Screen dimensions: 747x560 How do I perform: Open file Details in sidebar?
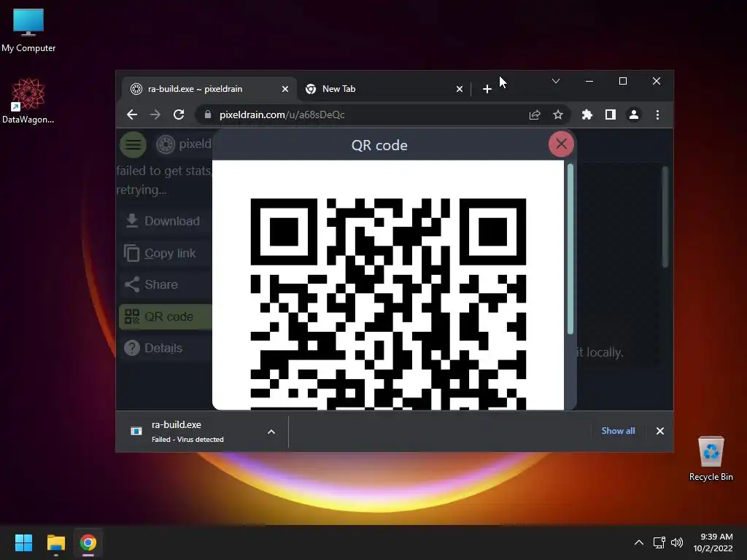[165, 348]
